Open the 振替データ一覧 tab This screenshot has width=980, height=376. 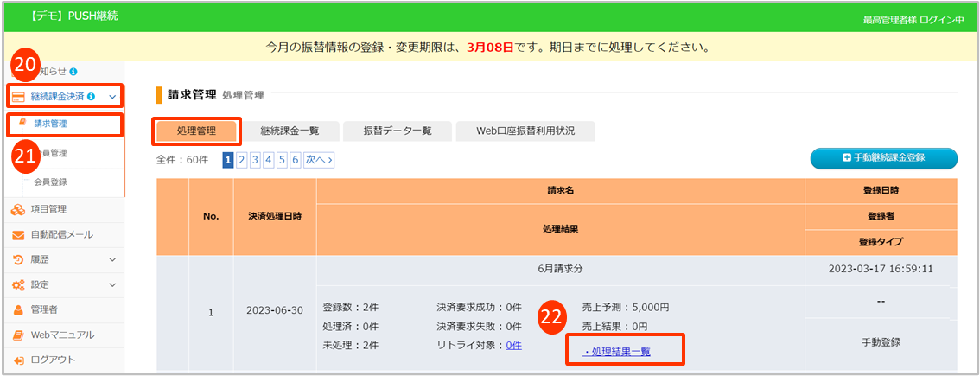[x=397, y=131]
